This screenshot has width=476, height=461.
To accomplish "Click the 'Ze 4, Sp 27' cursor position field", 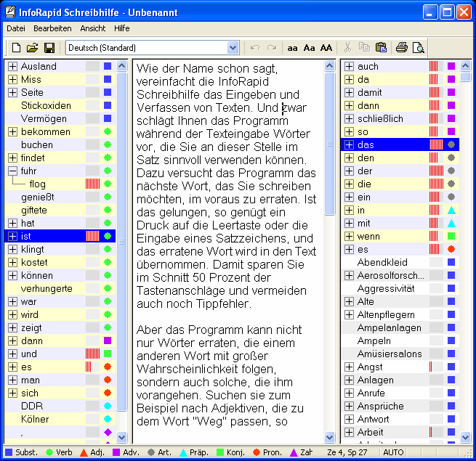I will pyautogui.click(x=347, y=452).
